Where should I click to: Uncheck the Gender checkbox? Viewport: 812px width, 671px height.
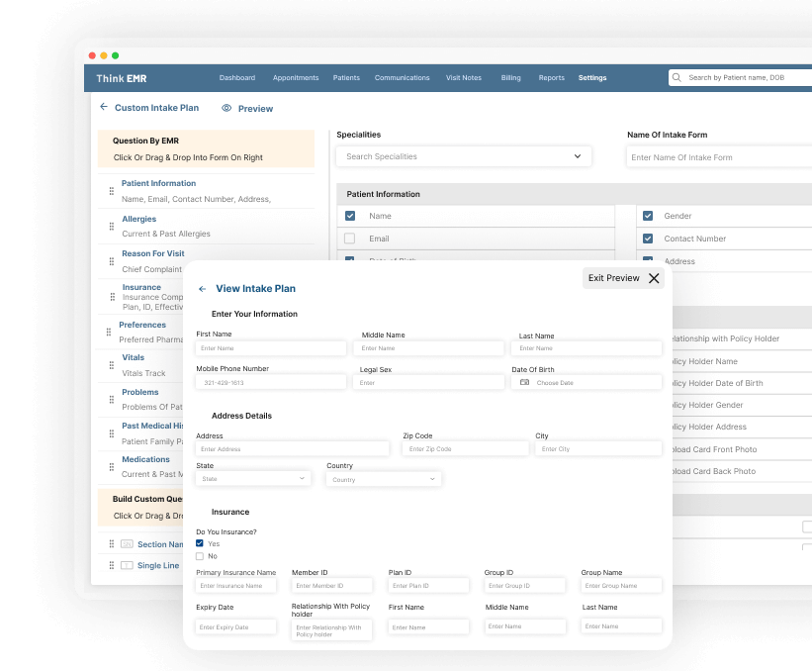click(x=648, y=216)
